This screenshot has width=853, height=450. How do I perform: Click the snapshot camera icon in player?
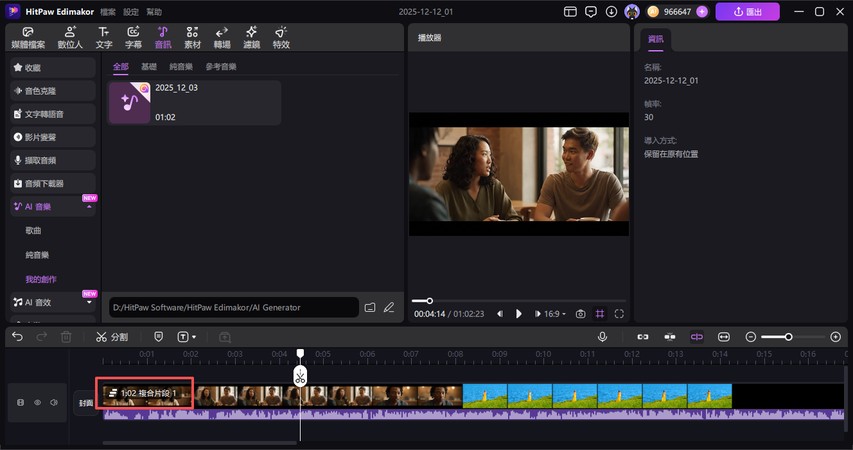pyautogui.click(x=580, y=314)
